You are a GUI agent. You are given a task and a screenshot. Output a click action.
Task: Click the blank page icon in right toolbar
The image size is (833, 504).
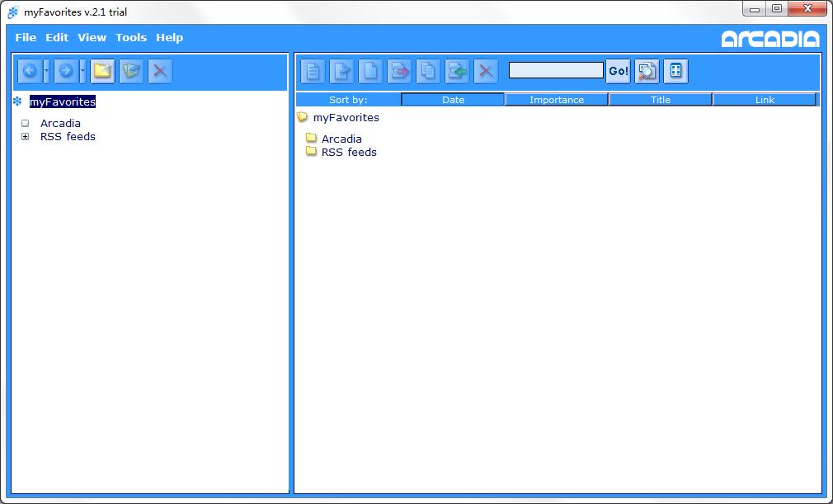[370, 72]
